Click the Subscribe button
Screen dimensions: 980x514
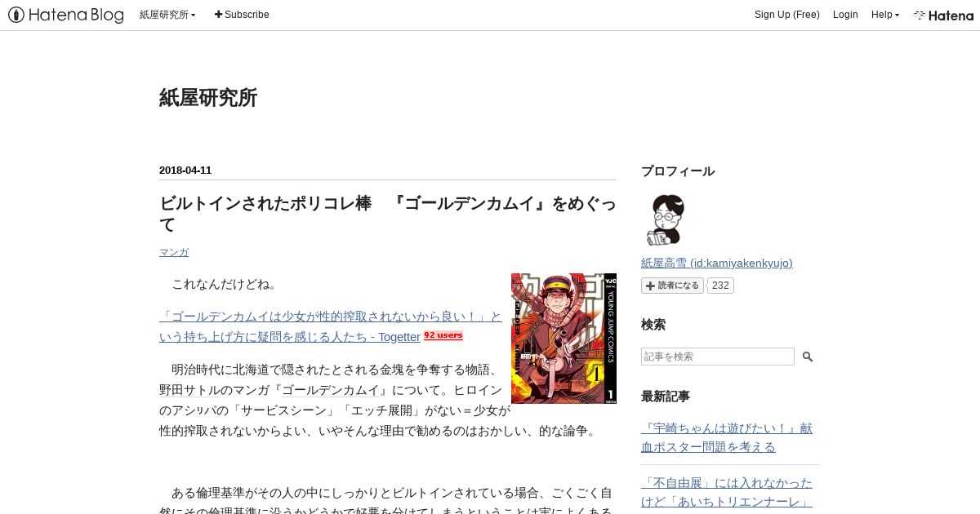click(242, 15)
